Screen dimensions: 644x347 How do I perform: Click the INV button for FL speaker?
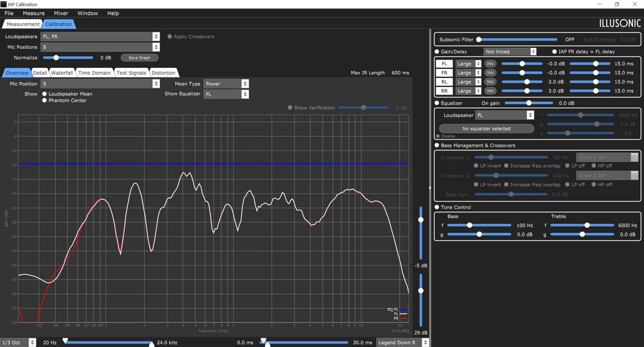click(490, 63)
